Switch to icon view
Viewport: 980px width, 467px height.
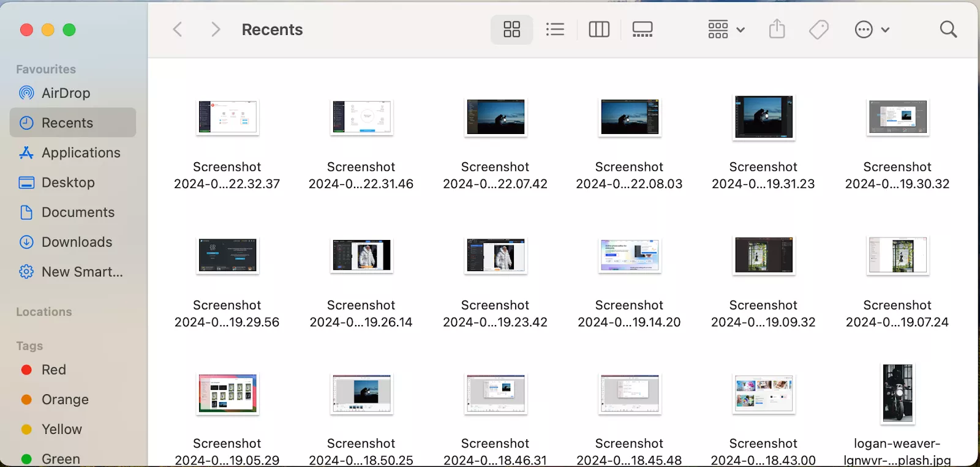(x=511, y=29)
